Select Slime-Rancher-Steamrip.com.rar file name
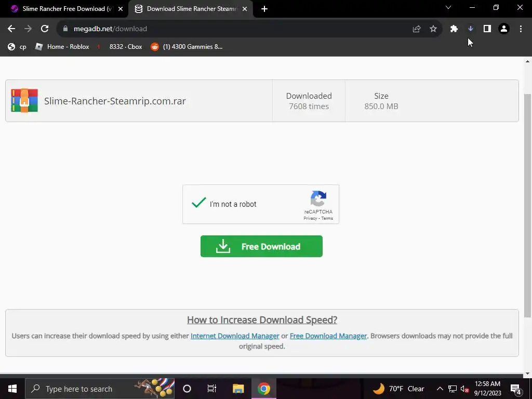 pos(115,101)
